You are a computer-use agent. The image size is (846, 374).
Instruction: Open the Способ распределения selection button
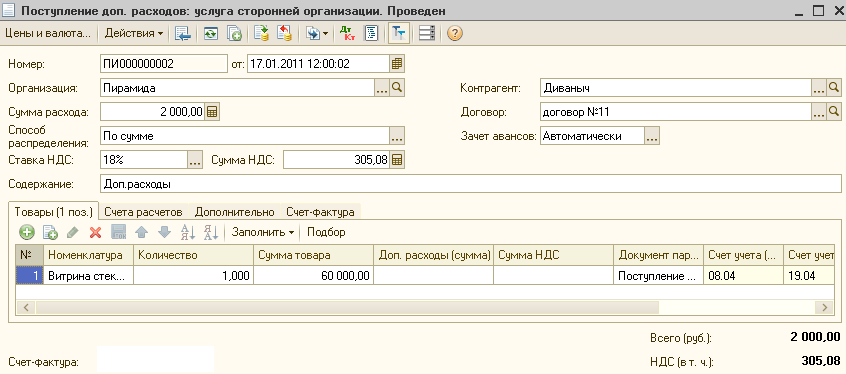coord(397,137)
